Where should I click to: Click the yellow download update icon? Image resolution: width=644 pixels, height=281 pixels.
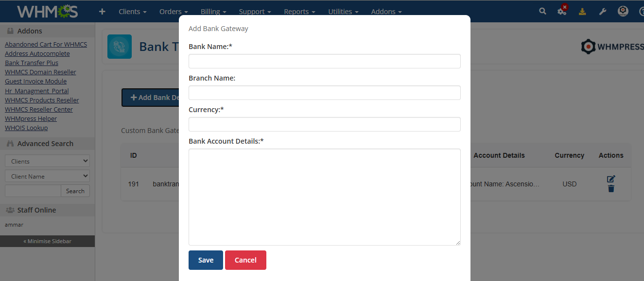[582, 12]
